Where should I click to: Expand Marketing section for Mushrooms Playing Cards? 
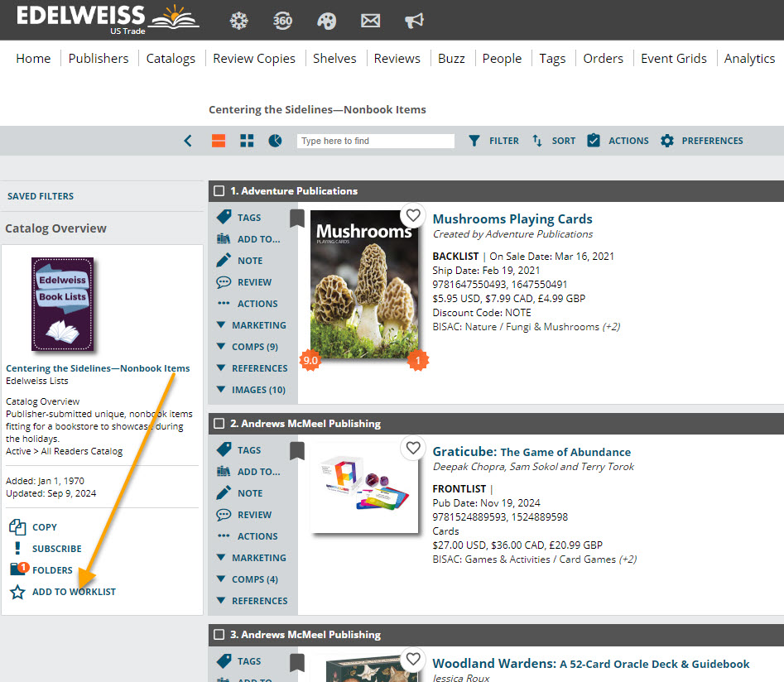(252, 325)
